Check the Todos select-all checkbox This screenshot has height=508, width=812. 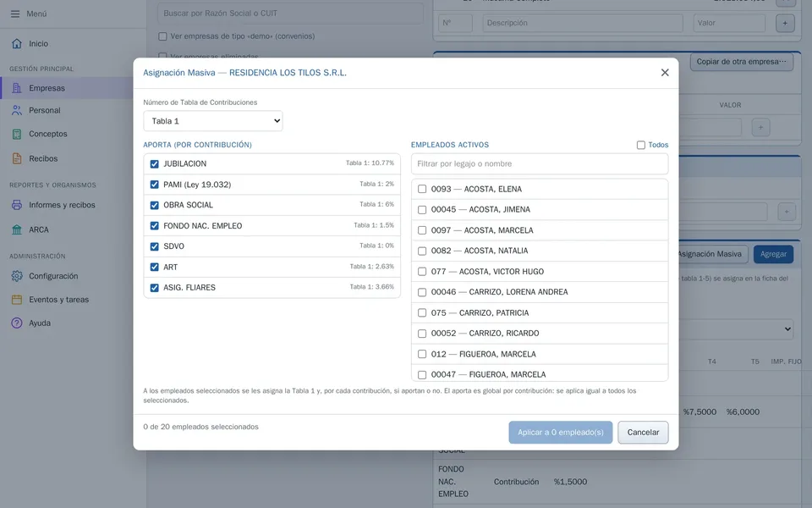(640, 145)
